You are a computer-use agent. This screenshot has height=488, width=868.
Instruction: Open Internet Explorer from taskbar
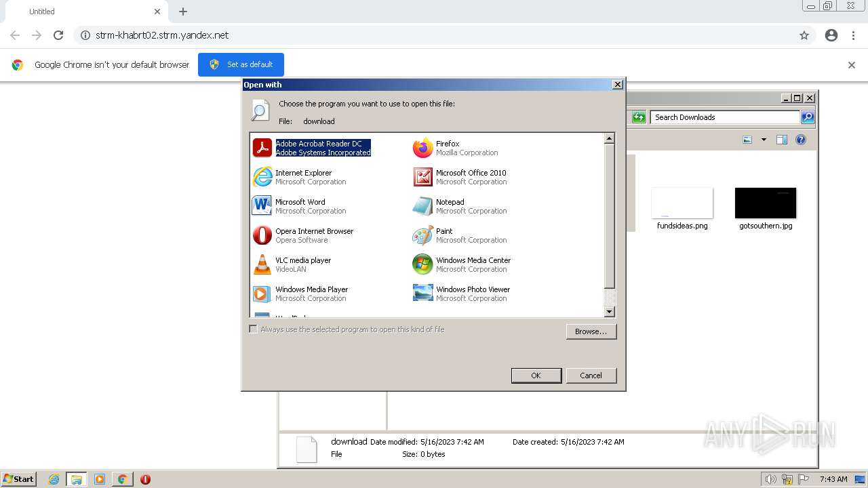click(x=54, y=479)
